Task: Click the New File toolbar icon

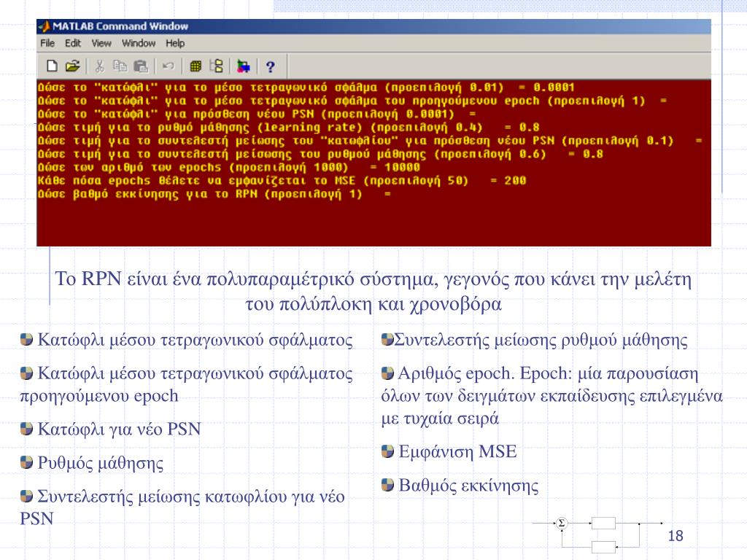Action: tap(52, 66)
